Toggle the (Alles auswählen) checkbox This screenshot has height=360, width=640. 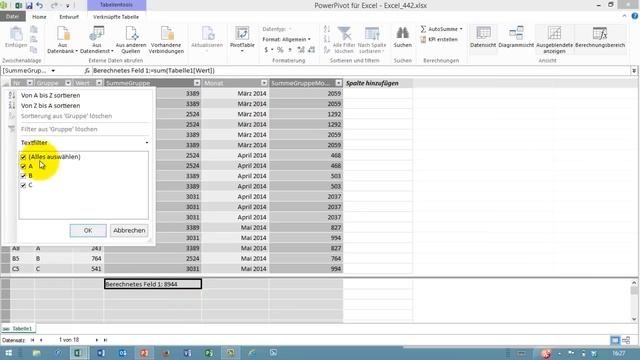coord(23,157)
